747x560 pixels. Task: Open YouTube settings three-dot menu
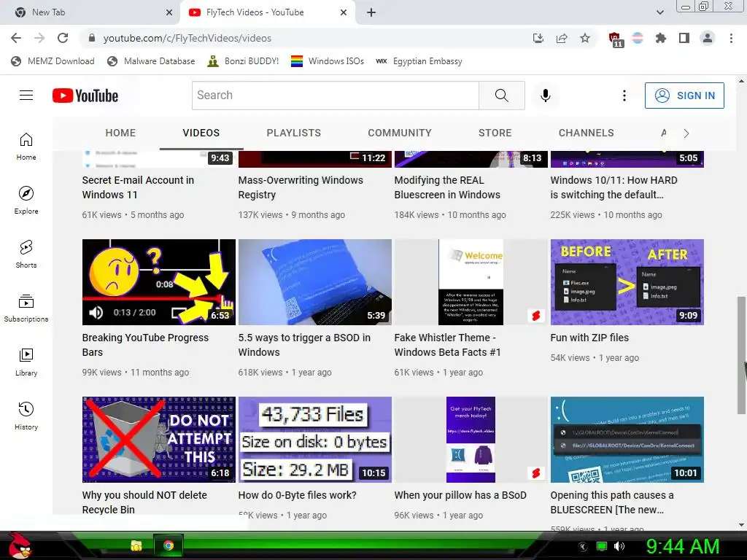(624, 96)
